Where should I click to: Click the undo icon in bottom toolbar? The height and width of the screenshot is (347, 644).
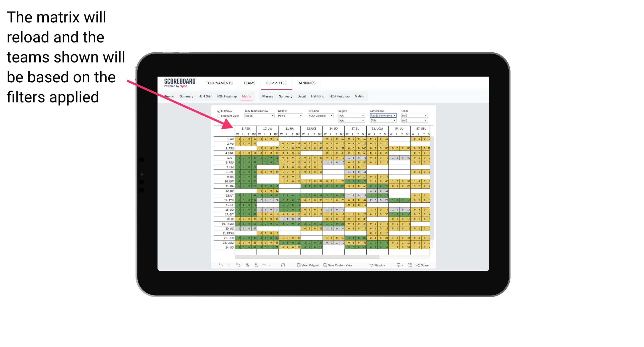(220, 266)
